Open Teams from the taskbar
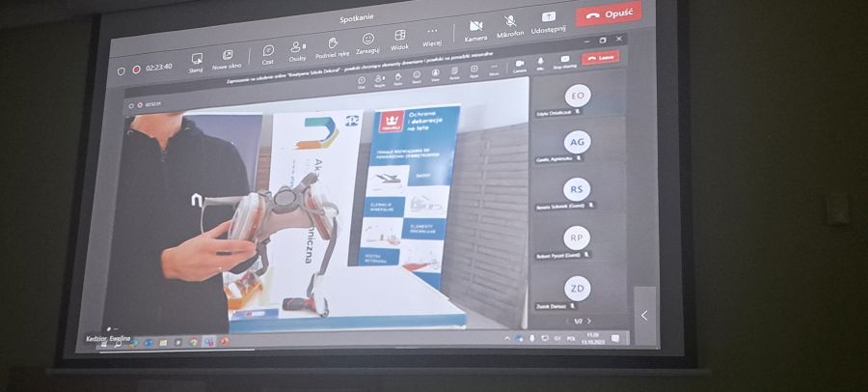The image size is (868, 392). click(x=208, y=342)
